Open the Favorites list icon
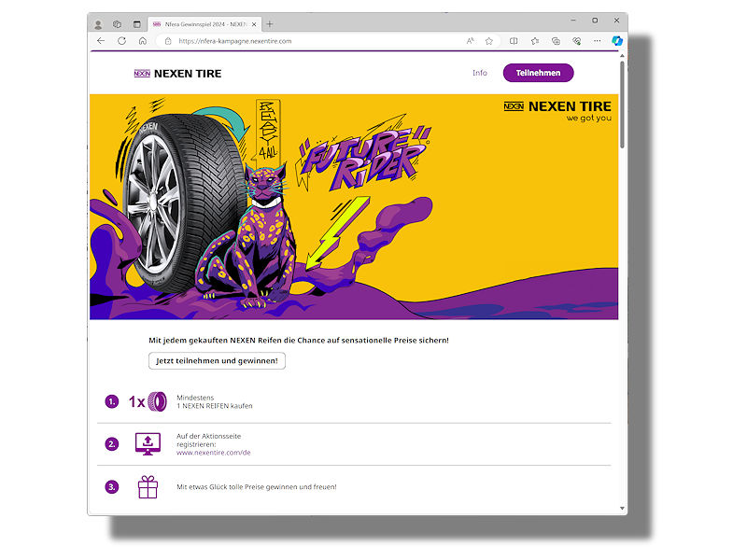This screenshot has width=747, height=560. 535,41
